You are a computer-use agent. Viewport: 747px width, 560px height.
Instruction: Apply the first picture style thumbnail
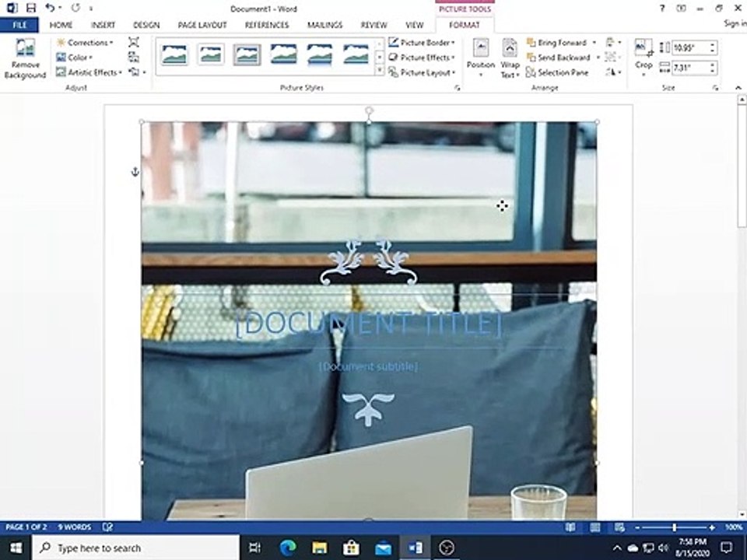174,54
